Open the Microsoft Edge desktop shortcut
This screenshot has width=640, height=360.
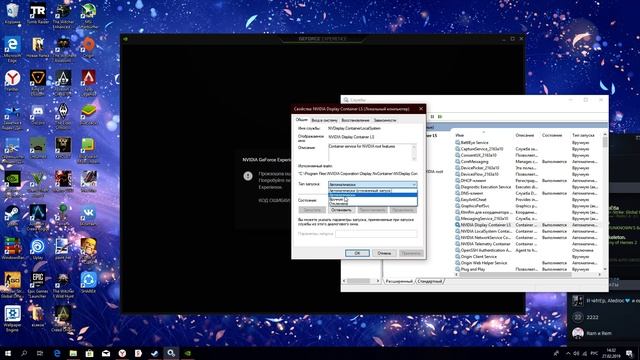pyautogui.click(x=12, y=49)
